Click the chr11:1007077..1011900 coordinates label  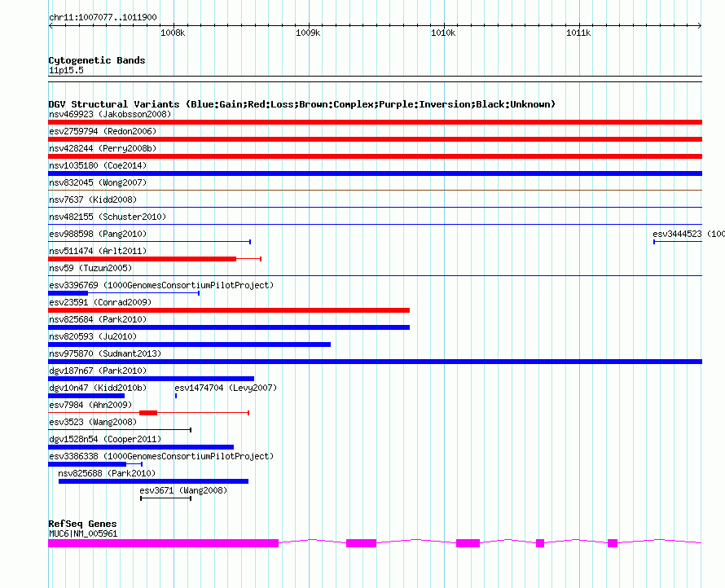pyautogui.click(x=103, y=17)
